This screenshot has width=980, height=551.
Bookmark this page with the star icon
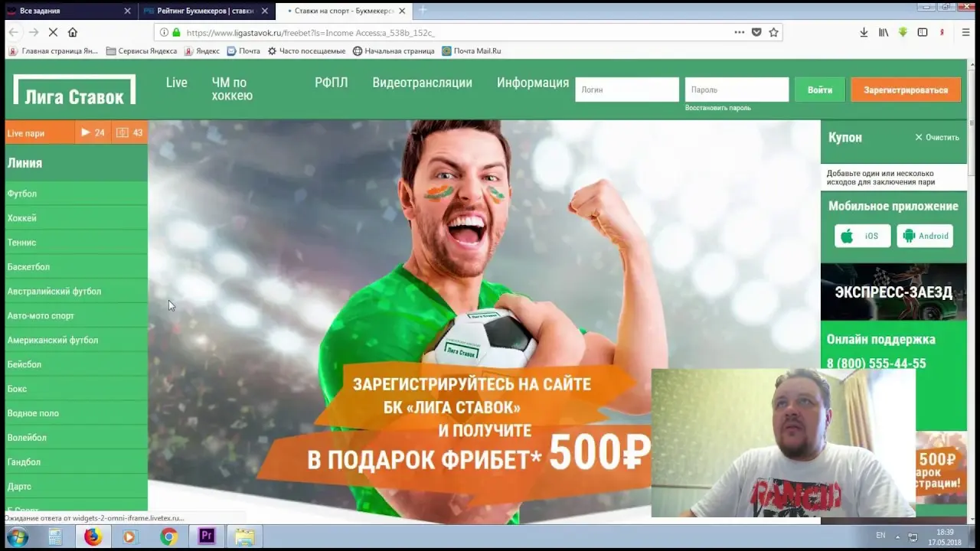[773, 32]
